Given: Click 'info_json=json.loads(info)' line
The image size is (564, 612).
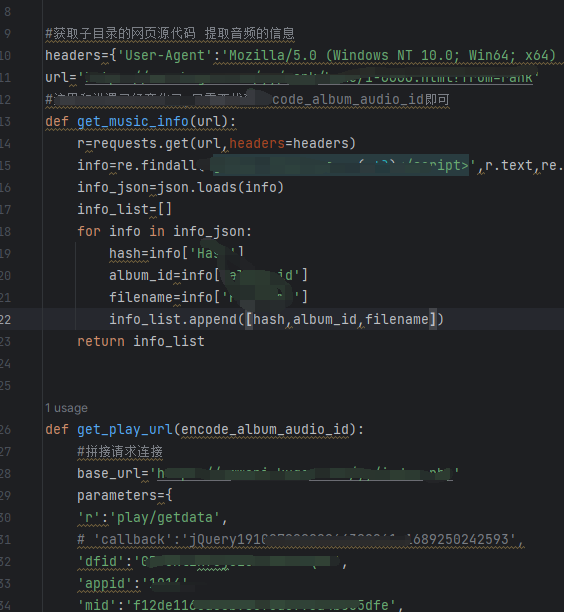Looking at the screenshot, I should (181, 187).
